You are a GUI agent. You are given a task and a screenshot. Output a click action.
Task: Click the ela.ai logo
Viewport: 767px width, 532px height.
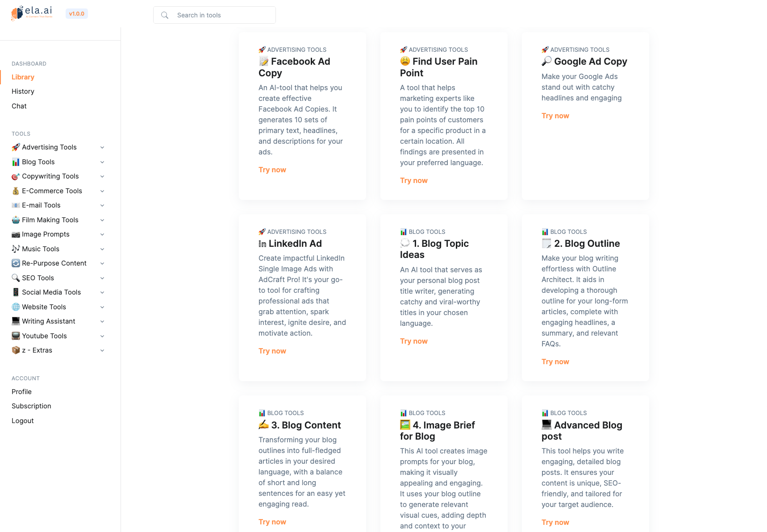point(32,13)
